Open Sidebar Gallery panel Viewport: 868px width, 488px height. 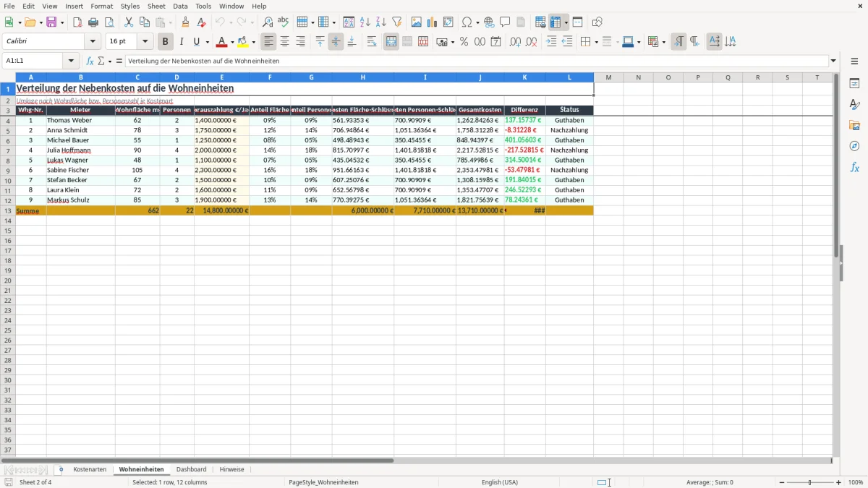(854, 126)
